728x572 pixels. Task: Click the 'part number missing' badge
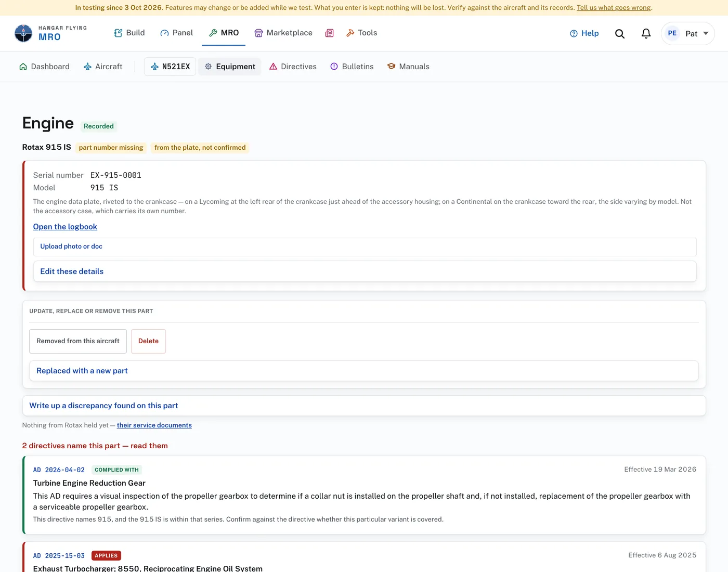(111, 148)
